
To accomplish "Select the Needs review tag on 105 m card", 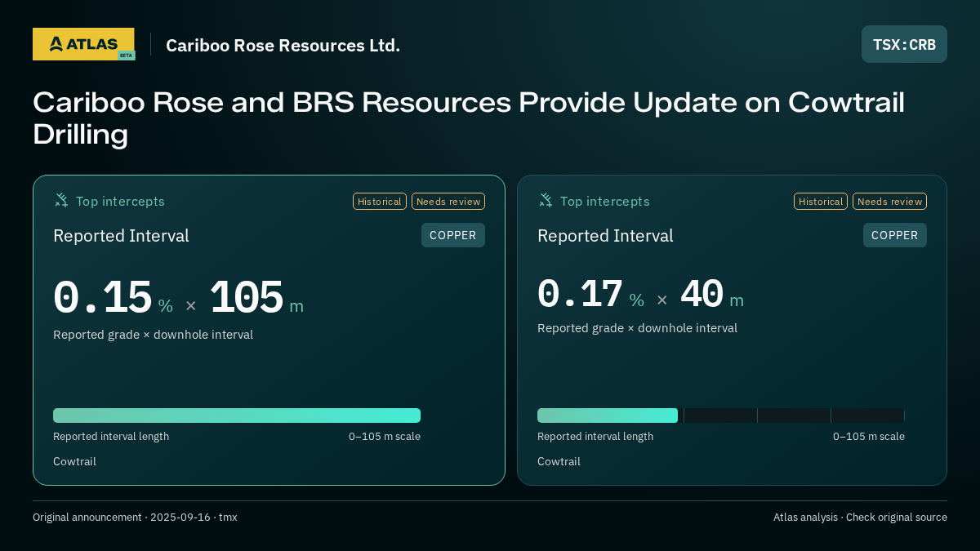I will click(448, 202).
